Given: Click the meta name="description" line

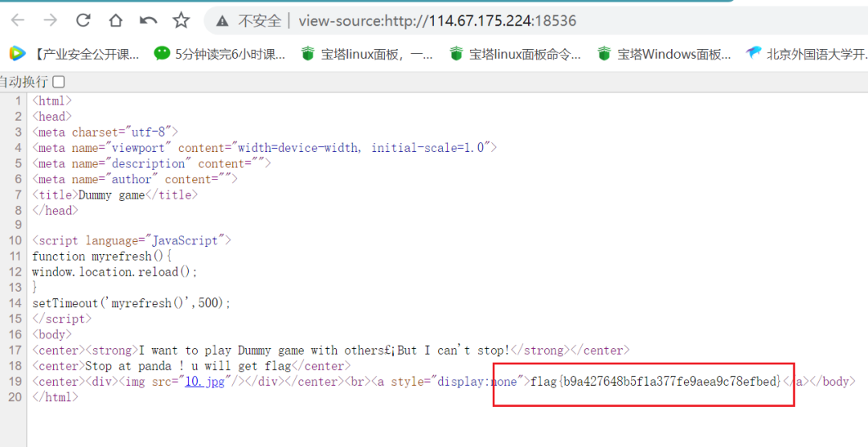Looking at the screenshot, I should click(152, 163).
